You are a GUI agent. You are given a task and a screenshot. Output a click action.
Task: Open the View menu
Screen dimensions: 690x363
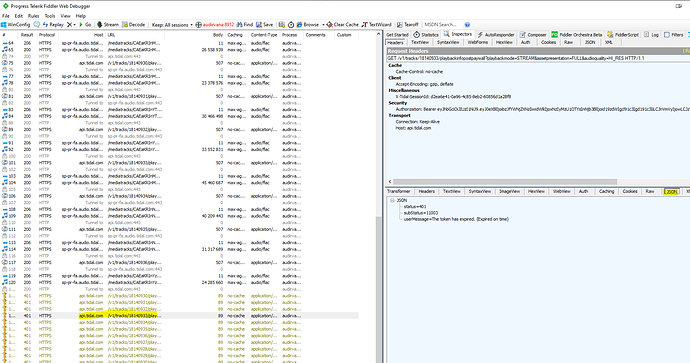pyautogui.click(x=66, y=16)
